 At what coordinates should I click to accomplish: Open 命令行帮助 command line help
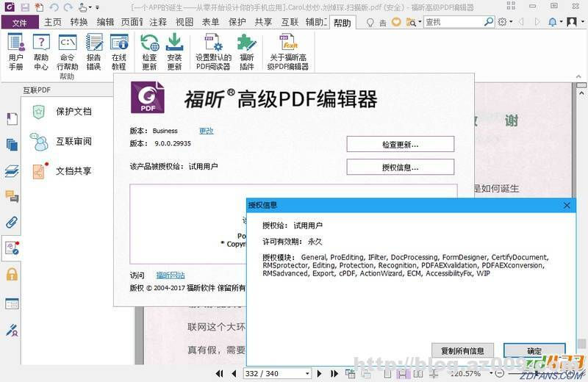click(68, 51)
